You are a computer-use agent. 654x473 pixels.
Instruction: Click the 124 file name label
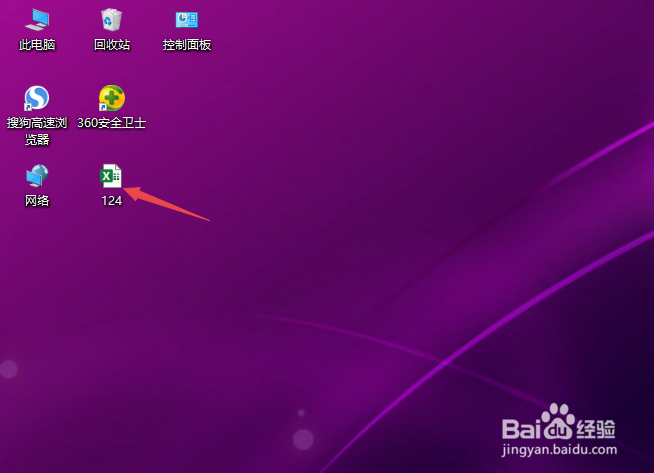112,201
